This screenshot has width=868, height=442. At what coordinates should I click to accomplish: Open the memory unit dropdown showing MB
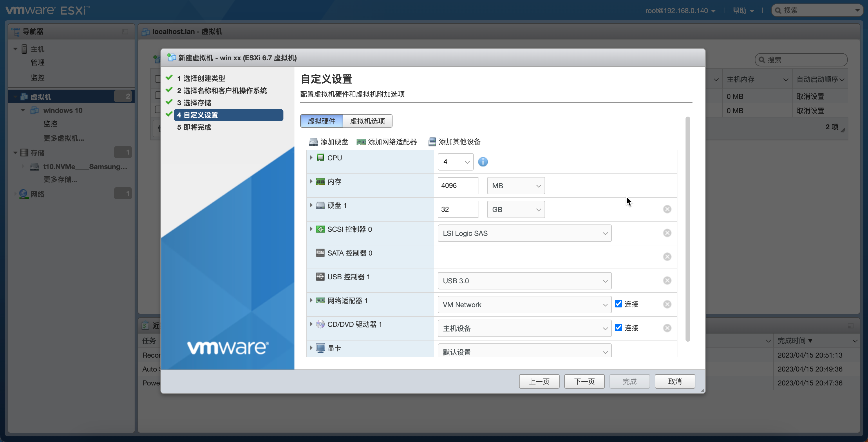[516, 185]
